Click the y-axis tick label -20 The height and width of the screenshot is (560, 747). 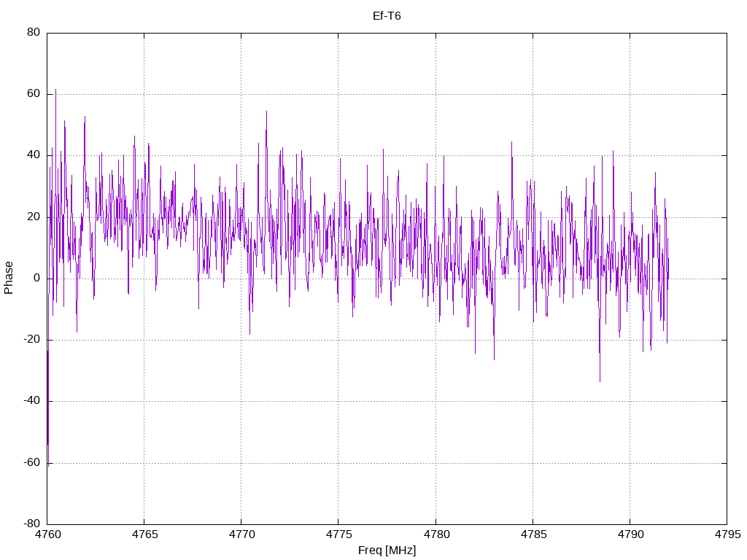point(31,340)
